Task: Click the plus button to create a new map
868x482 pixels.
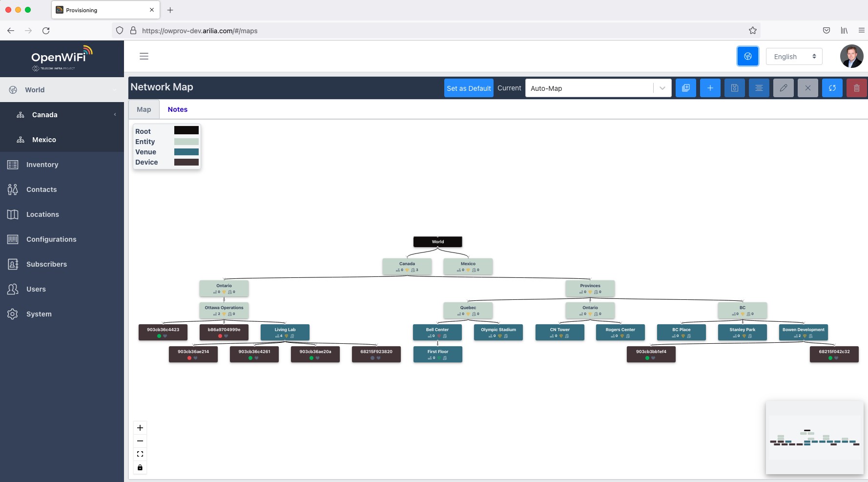Action: [710, 88]
